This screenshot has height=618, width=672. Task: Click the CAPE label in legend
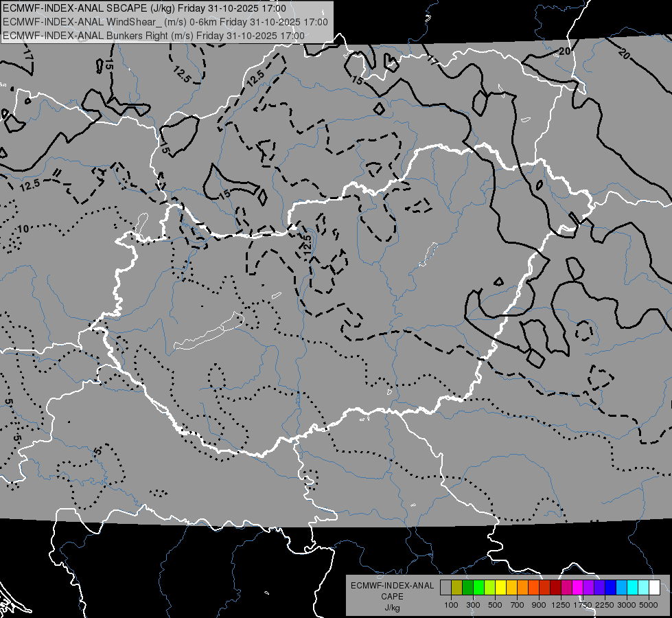coord(392,597)
